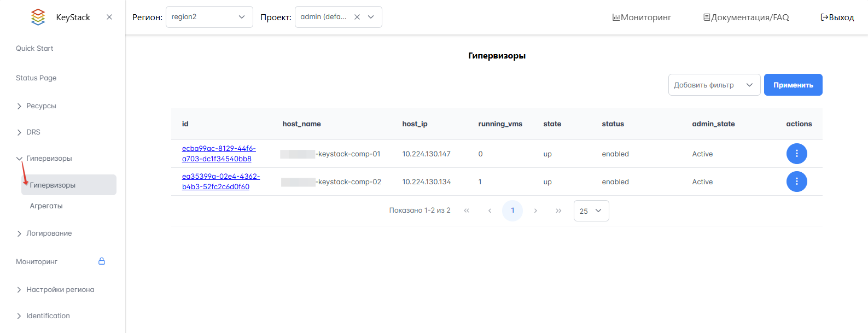Open actions menu for keystack-comp-01 row
This screenshot has width=868, height=333.
pos(796,154)
